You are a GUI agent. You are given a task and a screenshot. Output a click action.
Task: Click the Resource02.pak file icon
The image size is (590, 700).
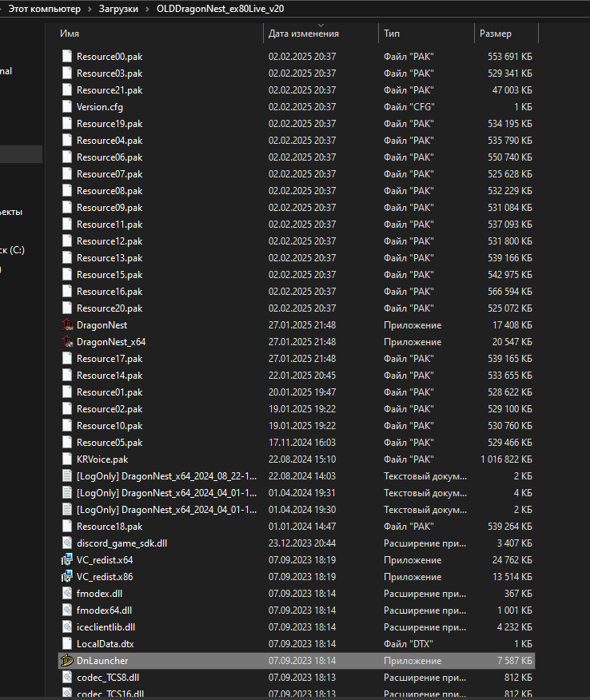pyautogui.click(x=67, y=409)
